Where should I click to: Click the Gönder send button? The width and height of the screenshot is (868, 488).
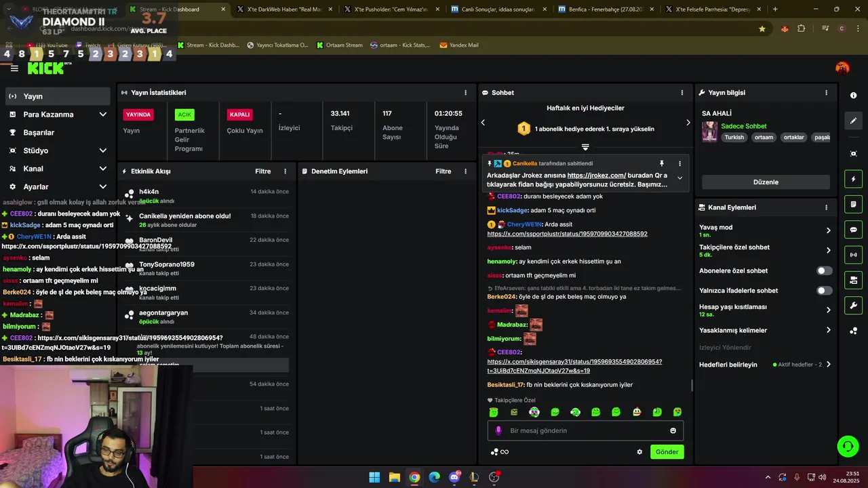click(x=667, y=451)
